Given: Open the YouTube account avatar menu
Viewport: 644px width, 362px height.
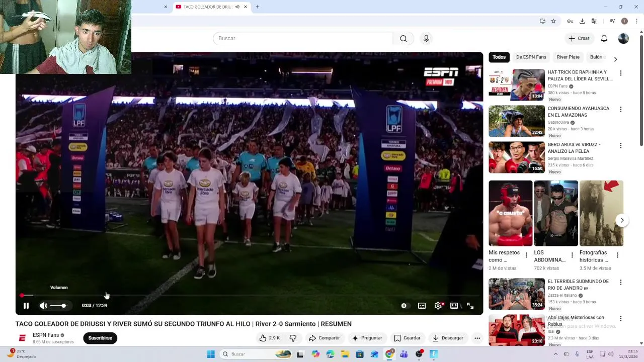Looking at the screenshot, I should 623,38.
